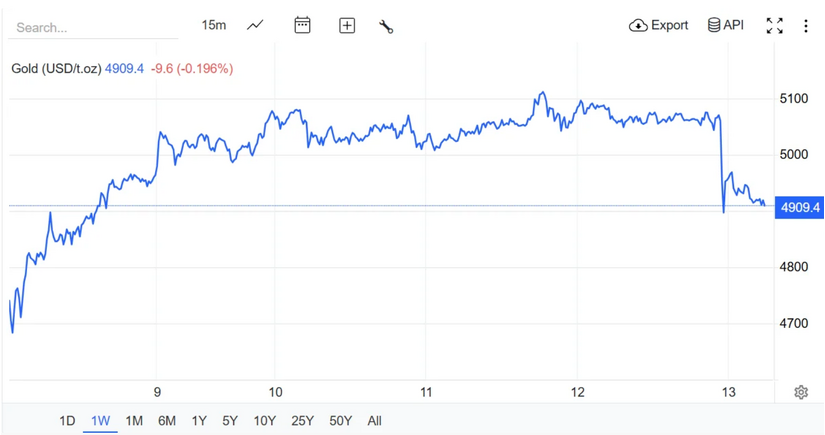Click the plus icon to add comparison
This screenshot has width=825, height=435.
(x=347, y=25)
